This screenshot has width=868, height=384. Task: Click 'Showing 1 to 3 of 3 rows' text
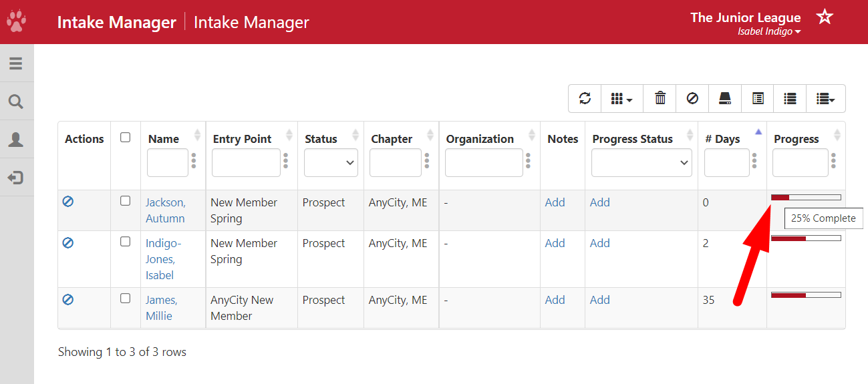[122, 352]
